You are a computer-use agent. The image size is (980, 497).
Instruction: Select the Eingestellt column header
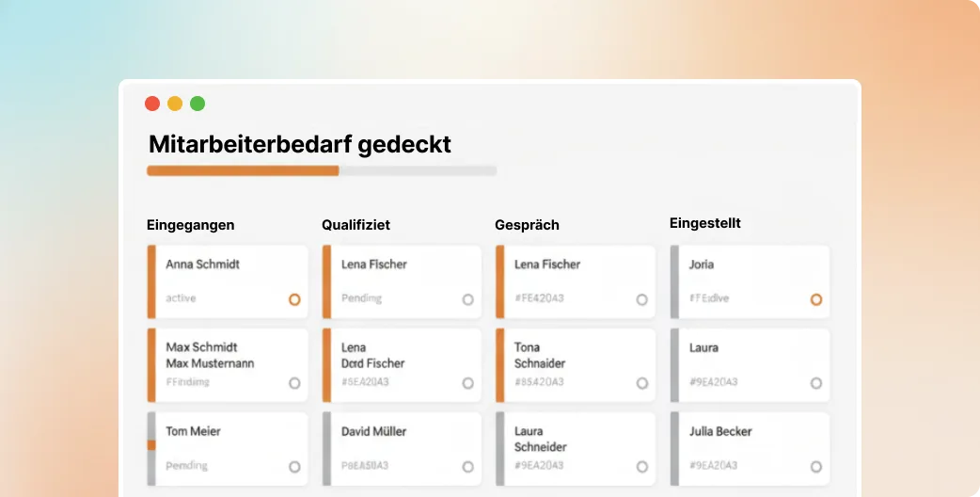[x=705, y=223]
